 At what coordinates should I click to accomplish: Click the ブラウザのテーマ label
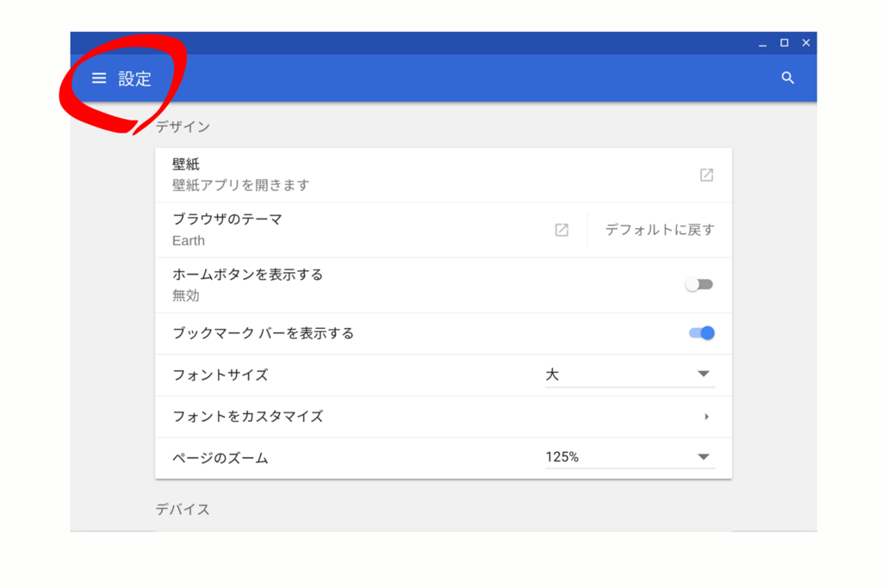(x=227, y=220)
